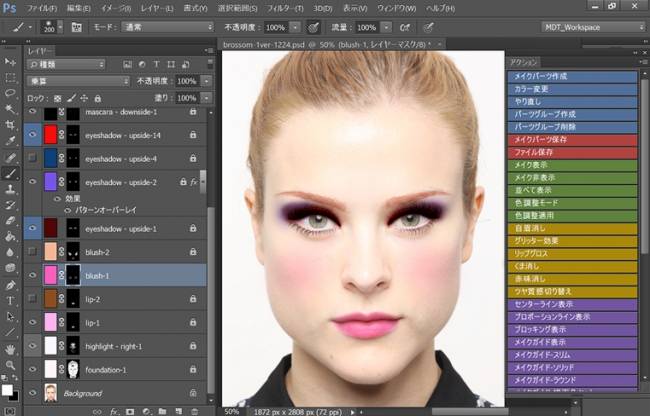Run the カラー変更 action
Screen dimensions: 650x416
tap(572, 89)
